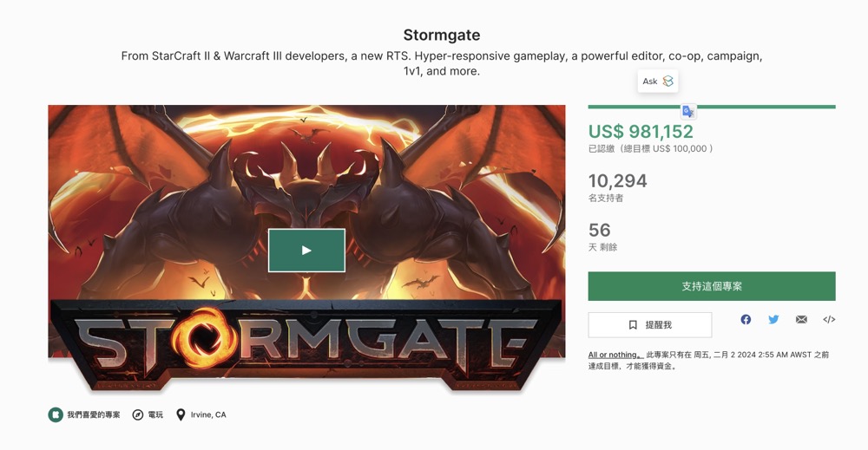Click the US$ 981,152 pledged amount
This screenshot has height=450, width=868.
click(641, 132)
